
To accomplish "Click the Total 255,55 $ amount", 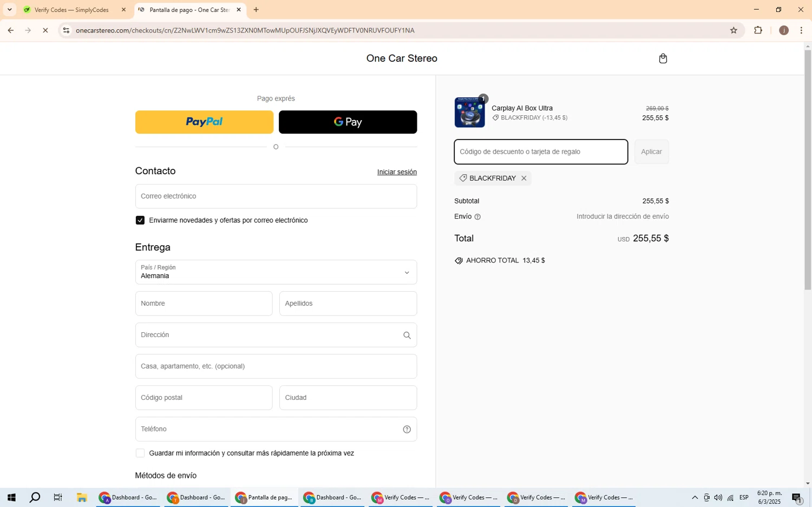I will pos(651,239).
